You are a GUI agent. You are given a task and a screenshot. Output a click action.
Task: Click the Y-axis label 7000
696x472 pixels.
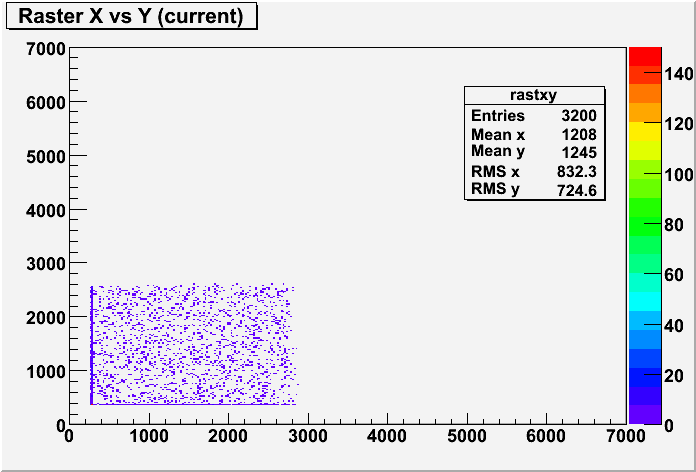[45, 48]
